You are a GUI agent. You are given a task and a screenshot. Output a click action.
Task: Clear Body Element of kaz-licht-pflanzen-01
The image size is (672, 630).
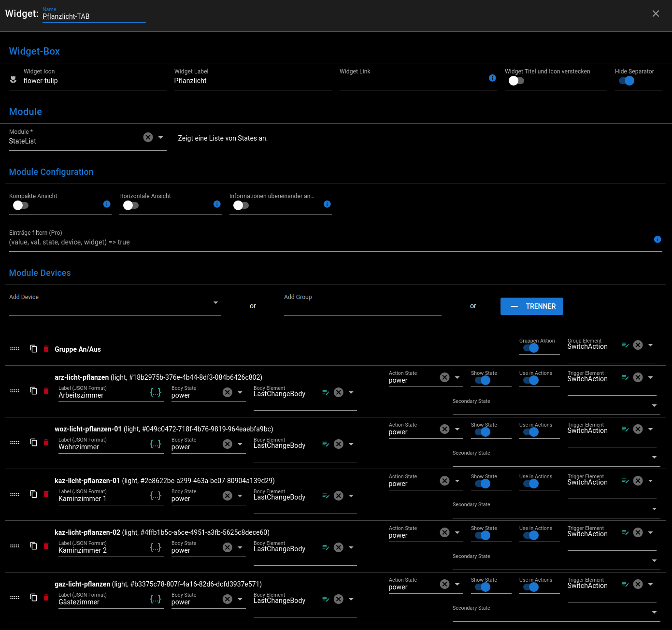(339, 496)
